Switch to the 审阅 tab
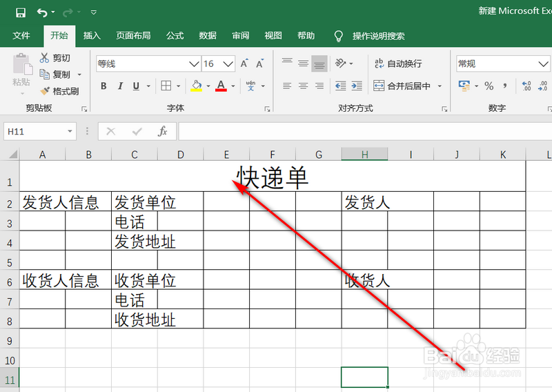The image size is (552, 392). click(x=240, y=36)
